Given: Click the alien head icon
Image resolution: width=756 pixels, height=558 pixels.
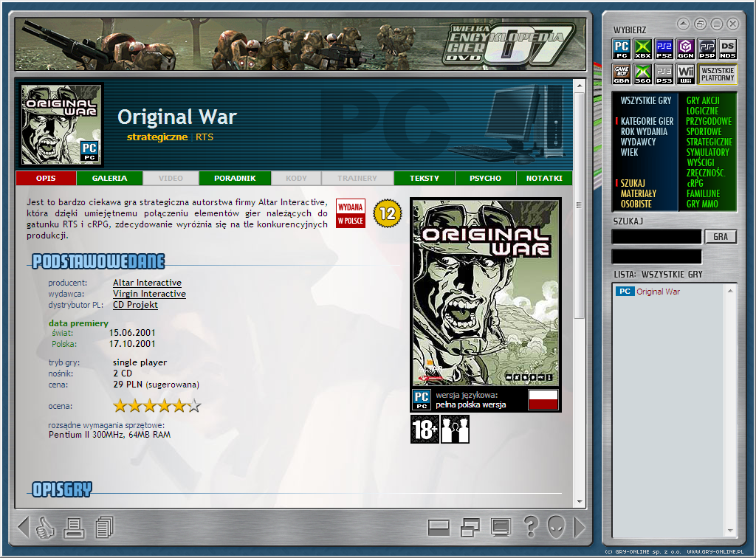Looking at the screenshot, I should click(556, 527).
